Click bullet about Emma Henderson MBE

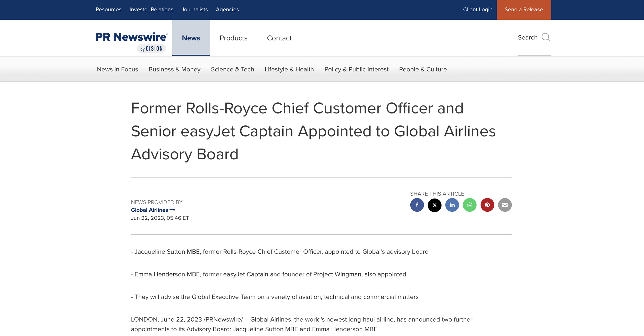tap(268, 274)
